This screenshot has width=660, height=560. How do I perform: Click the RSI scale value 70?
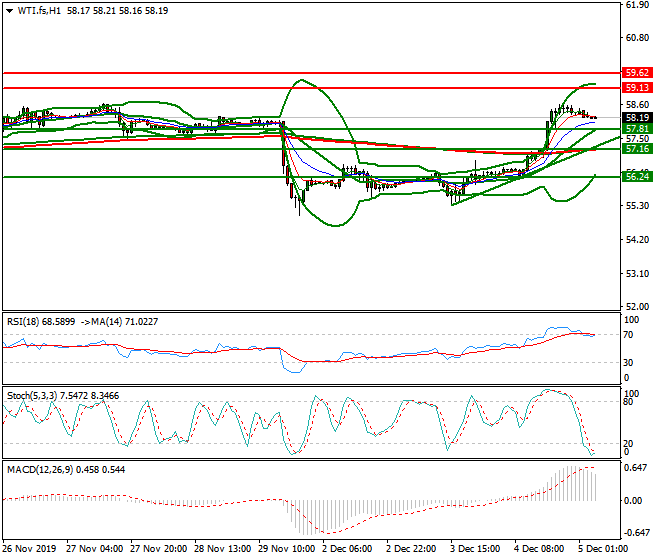point(628,335)
